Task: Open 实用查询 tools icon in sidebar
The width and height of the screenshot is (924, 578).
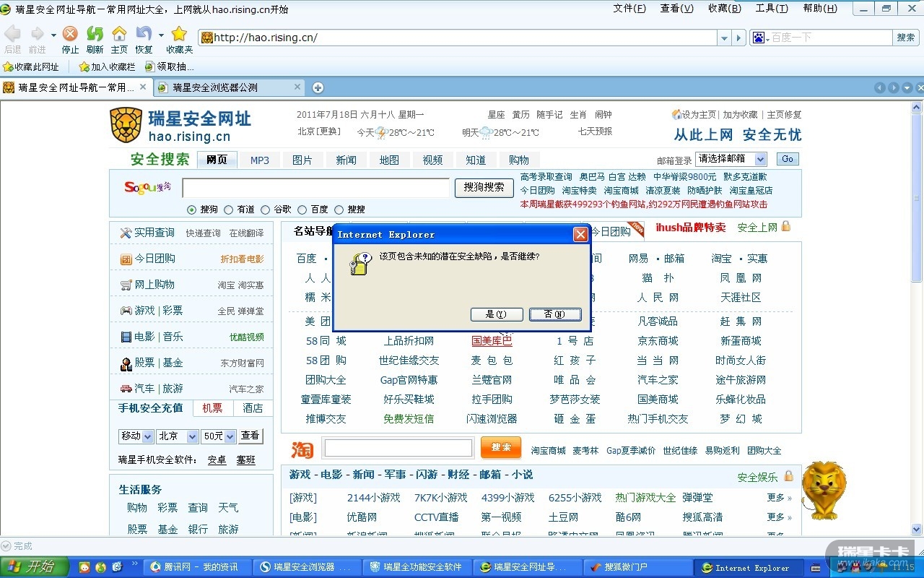Action: click(x=126, y=233)
